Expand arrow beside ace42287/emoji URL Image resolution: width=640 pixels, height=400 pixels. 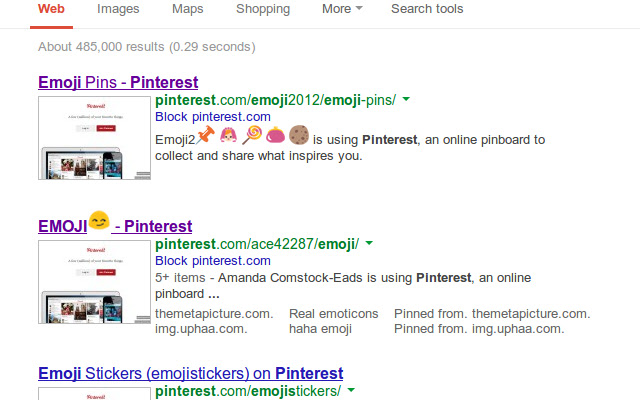(369, 244)
